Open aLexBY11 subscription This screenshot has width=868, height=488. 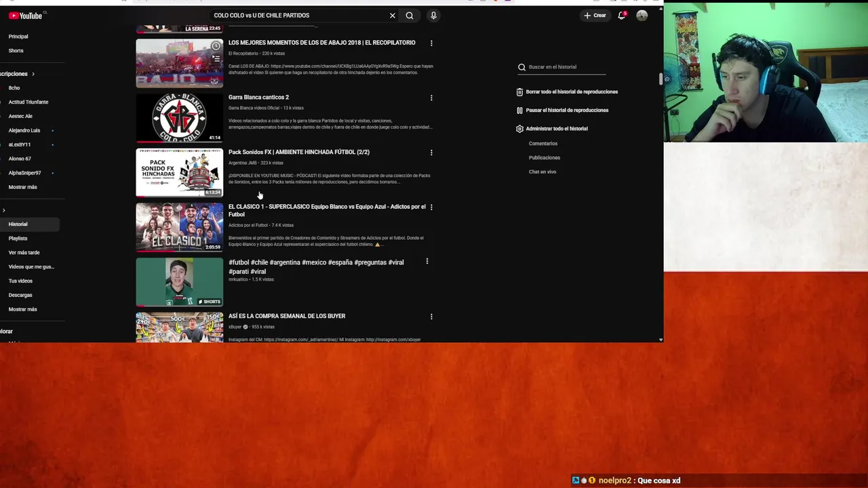pos(19,145)
